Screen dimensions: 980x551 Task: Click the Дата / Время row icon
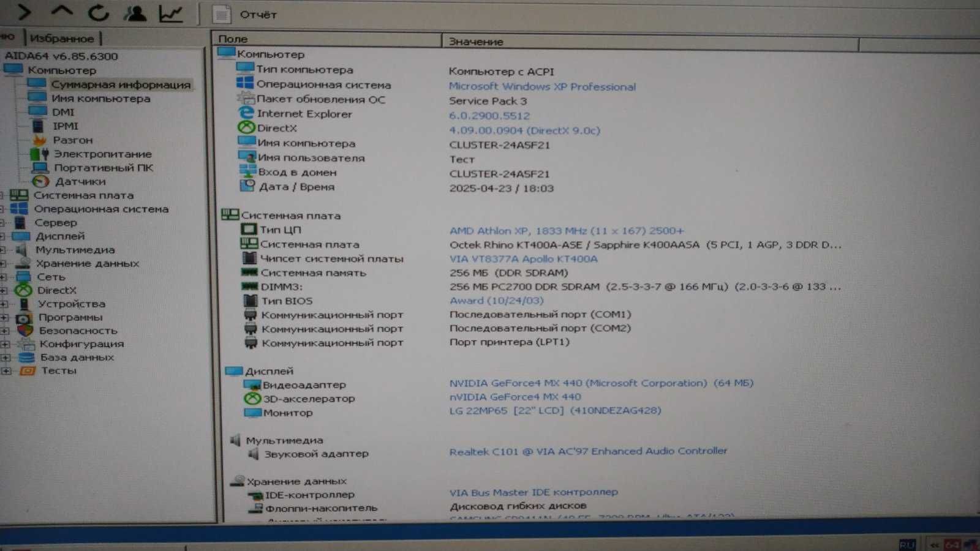click(x=247, y=186)
